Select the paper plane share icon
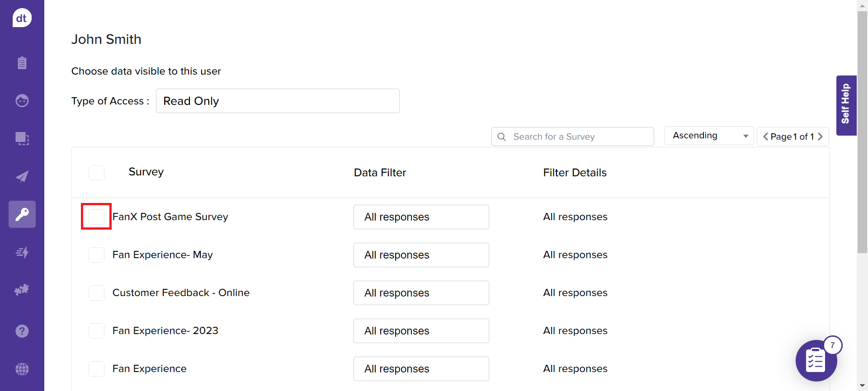This screenshot has height=391, width=868. click(x=22, y=176)
